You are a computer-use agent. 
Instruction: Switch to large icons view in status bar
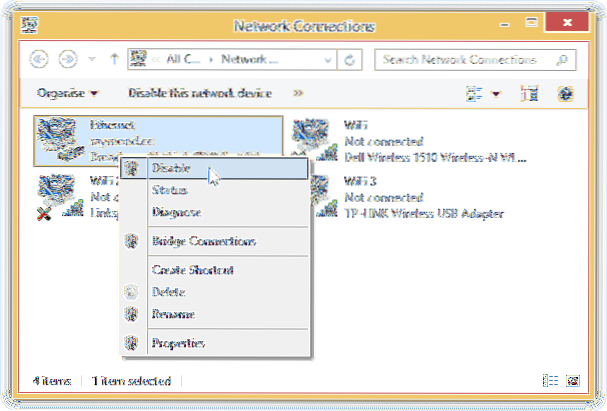click(573, 381)
